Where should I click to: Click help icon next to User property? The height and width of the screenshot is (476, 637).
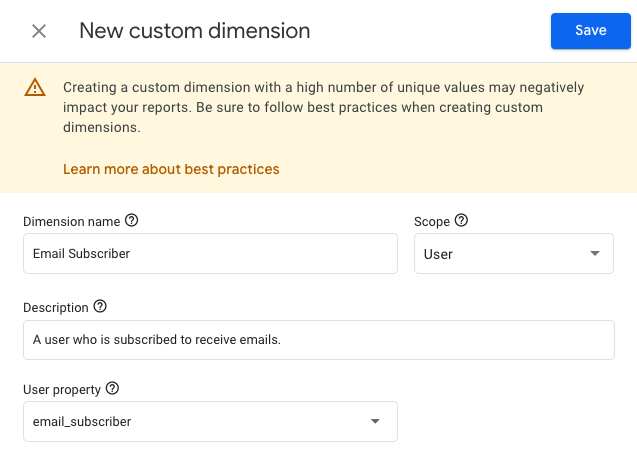(113, 389)
